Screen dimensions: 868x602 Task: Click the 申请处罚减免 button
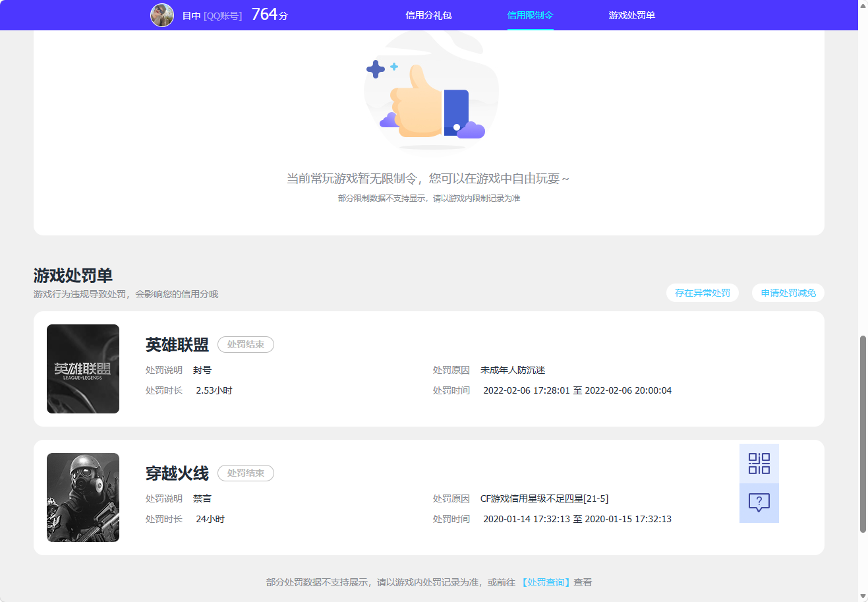[788, 293]
